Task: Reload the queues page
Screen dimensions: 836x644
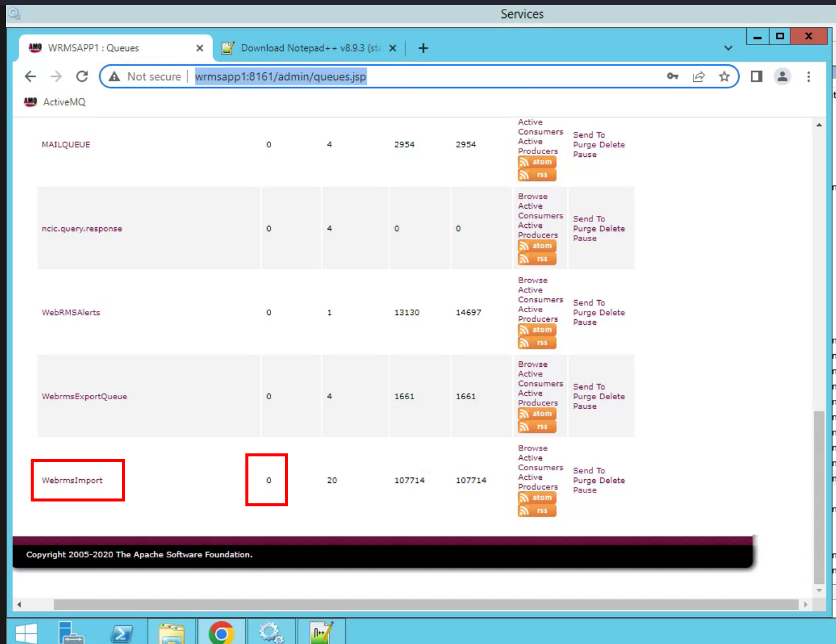Action: pyautogui.click(x=82, y=76)
